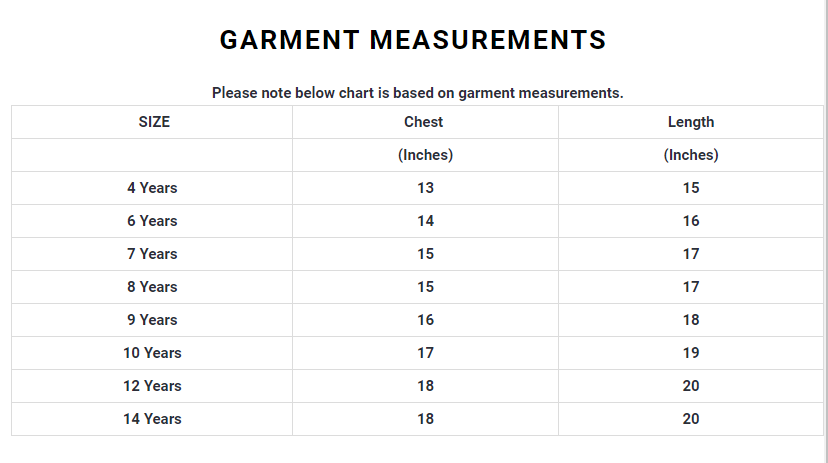Click the SIZE column header
The height and width of the screenshot is (463, 828).
(154, 122)
